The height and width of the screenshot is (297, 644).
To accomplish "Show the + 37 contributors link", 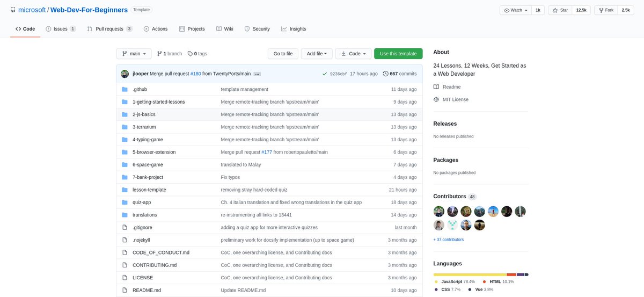I will (x=448, y=240).
